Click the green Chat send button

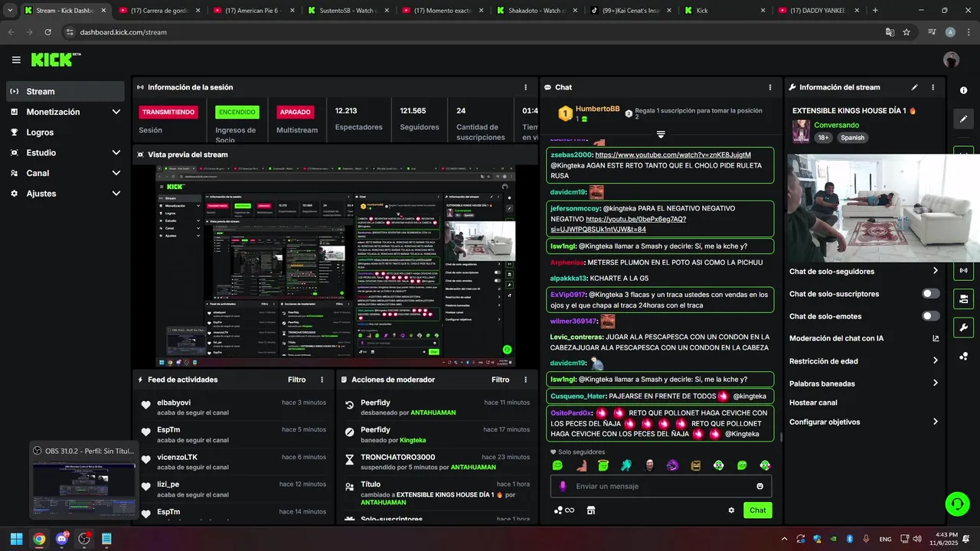(757, 510)
